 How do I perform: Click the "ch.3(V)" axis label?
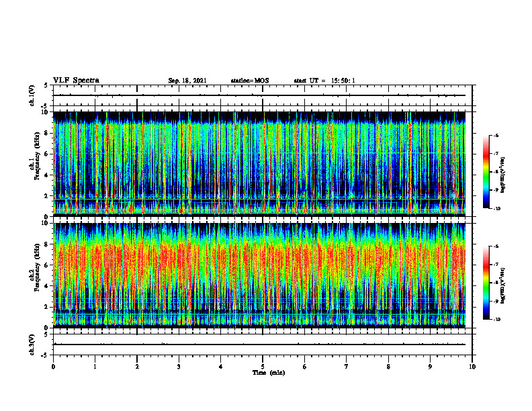click(x=32, y=345)
